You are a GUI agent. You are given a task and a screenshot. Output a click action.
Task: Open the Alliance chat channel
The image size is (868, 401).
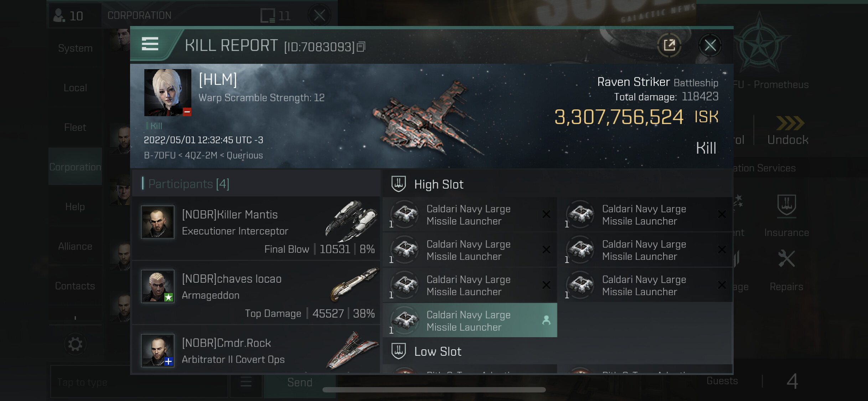point(75,246)
